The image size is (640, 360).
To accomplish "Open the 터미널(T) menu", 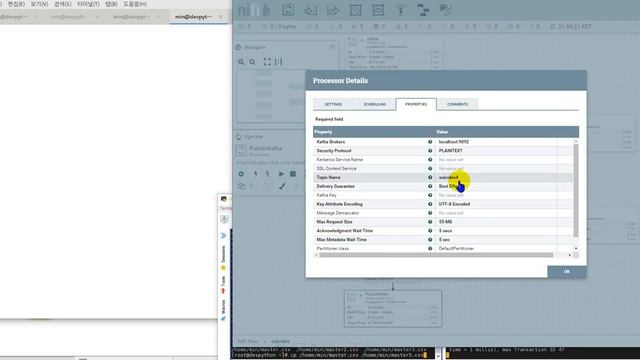I will tap(88, 4).
